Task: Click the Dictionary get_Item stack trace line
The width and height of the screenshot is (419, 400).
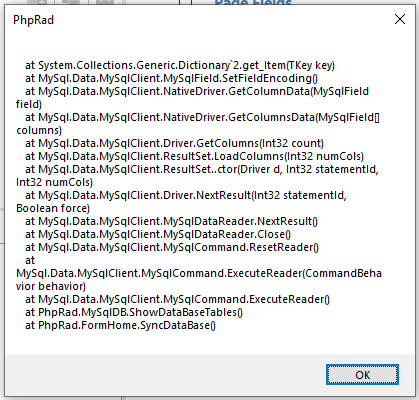Action: [180, 65]
